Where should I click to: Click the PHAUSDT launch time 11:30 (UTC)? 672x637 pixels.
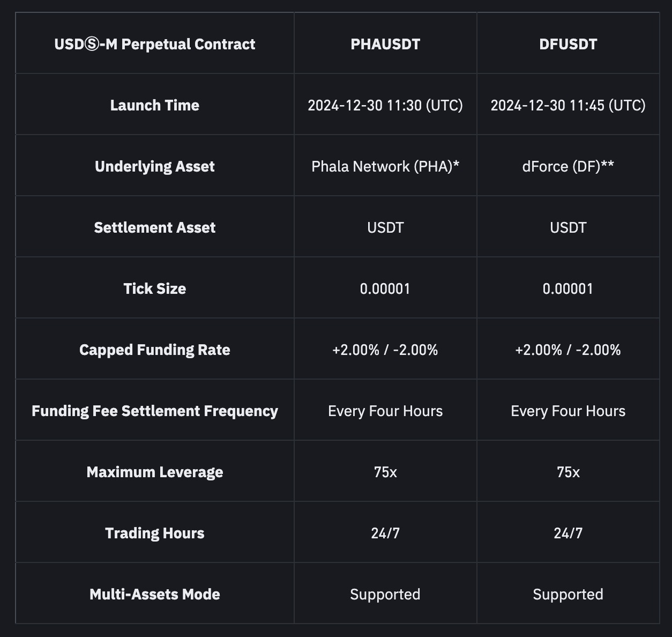click(x=385, y=105)
